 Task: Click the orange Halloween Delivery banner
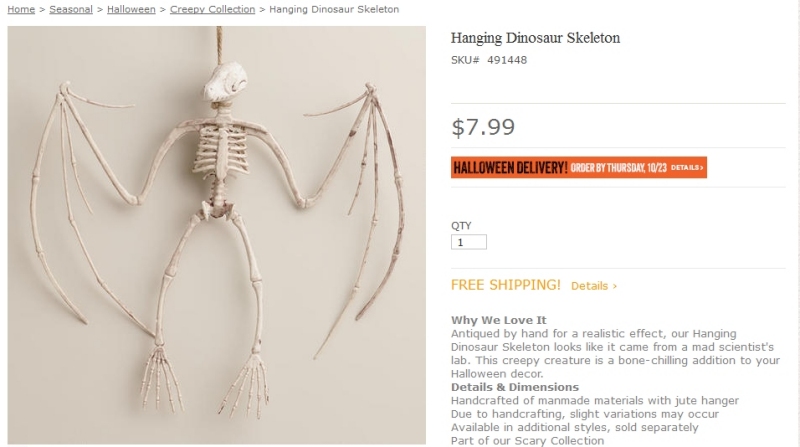pos(579,167)
